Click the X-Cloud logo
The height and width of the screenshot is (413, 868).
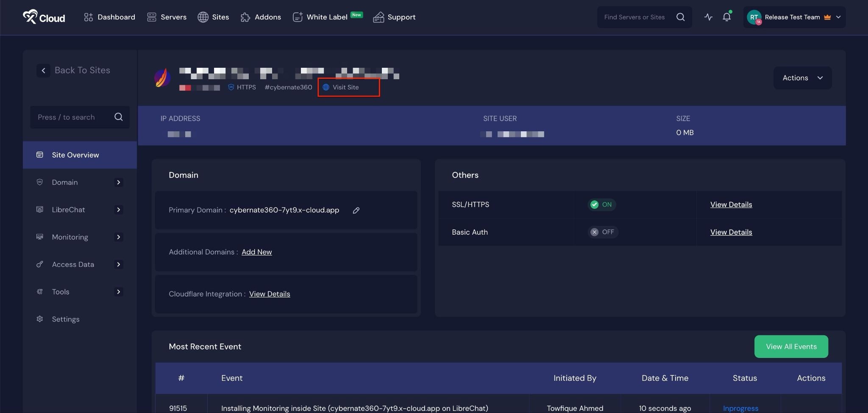(x=44, y=17)
